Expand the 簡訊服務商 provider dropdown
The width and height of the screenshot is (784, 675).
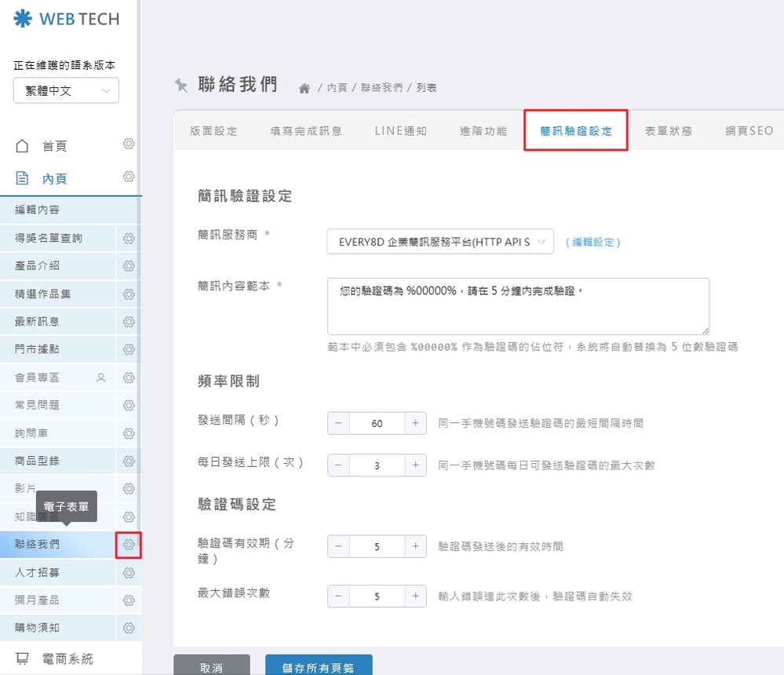click(x=440, y=243)
